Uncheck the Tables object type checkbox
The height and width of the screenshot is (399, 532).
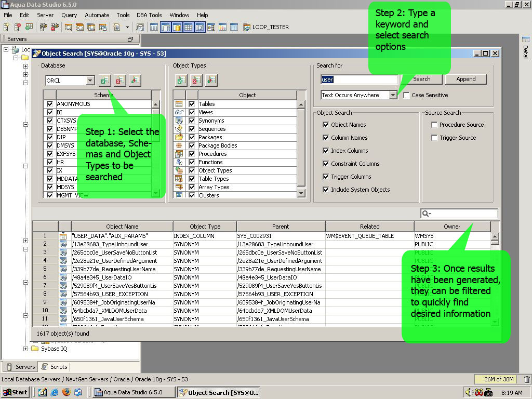click(192, 104)
